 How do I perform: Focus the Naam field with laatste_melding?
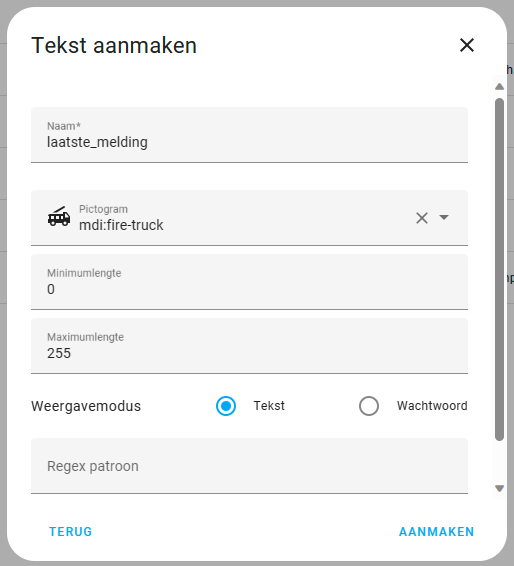(249, 135)
